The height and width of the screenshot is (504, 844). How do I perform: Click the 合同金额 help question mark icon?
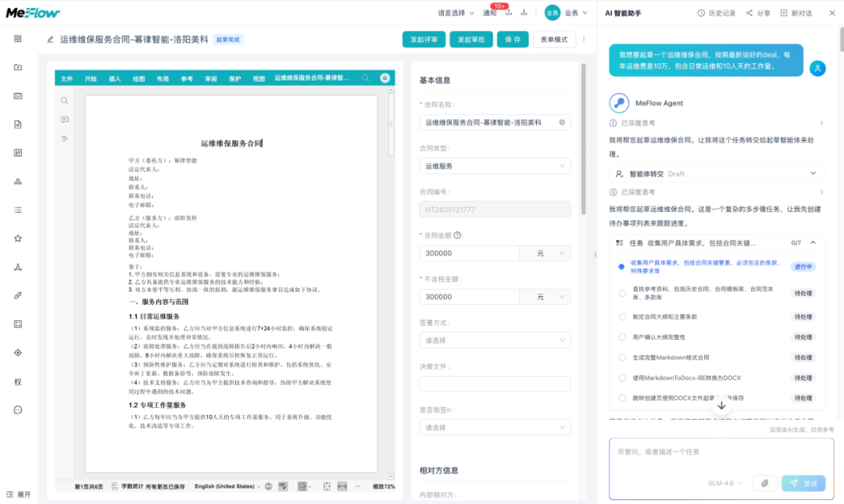point(457,235)
